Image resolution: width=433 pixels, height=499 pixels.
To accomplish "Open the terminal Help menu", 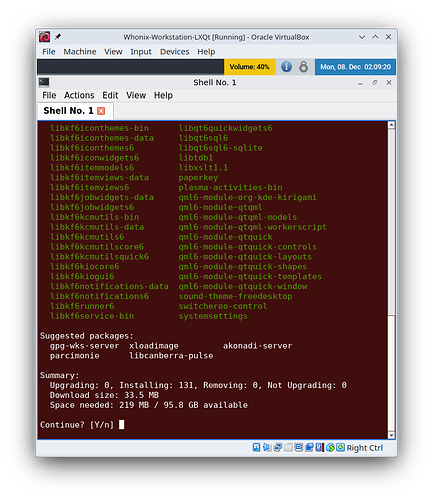I will coord(163,95).
